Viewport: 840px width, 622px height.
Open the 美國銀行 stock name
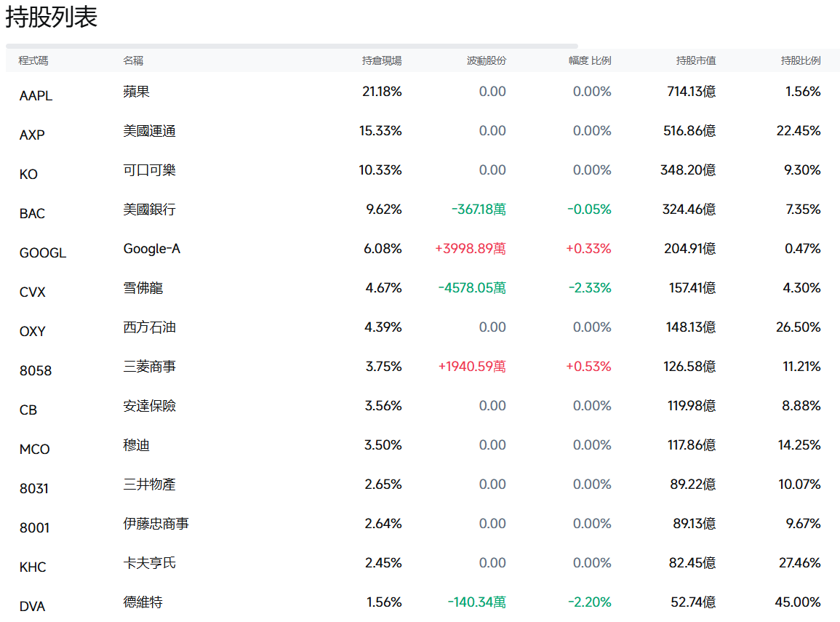tap(150, 210)
